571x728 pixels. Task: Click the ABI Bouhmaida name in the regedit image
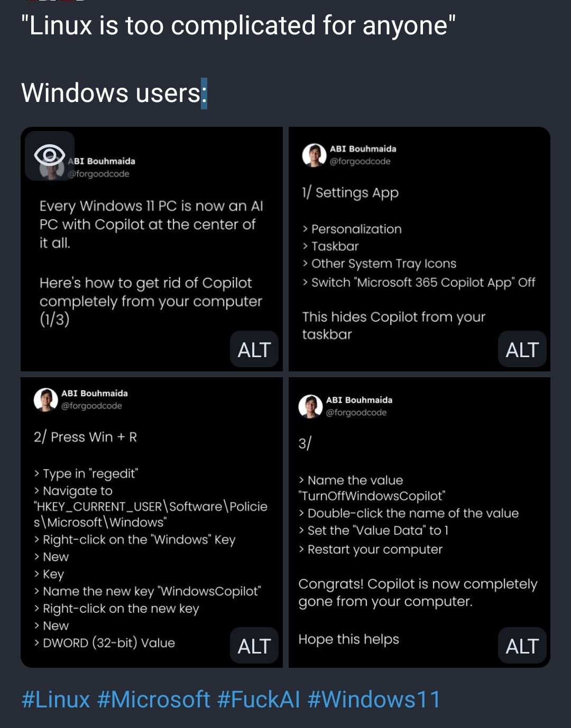(x=95, y=393)
